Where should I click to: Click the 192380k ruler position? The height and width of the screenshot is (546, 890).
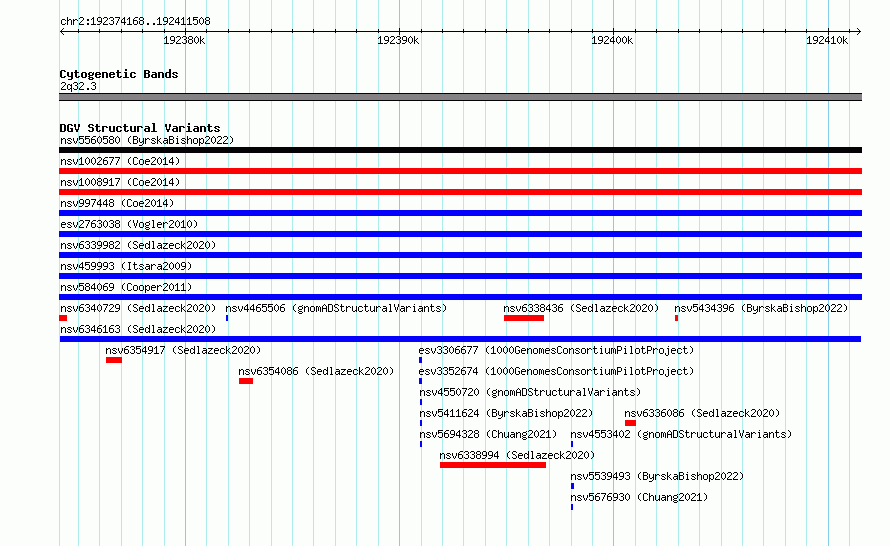coord(184,40)
